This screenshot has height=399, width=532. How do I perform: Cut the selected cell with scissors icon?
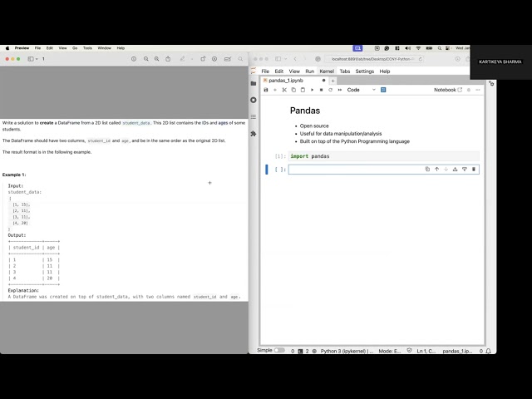pyautogui.click(x=284, y=90)
